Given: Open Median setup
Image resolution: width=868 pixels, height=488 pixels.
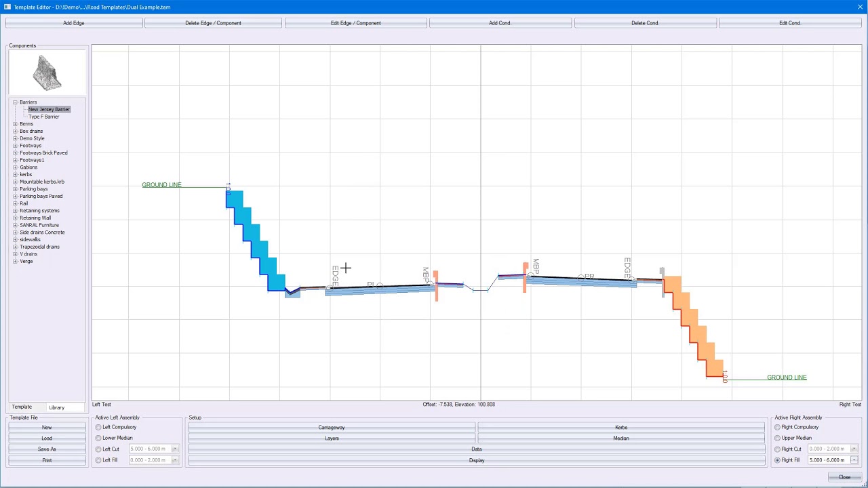Looking at the screenshot, I should (x=621, y=439).
